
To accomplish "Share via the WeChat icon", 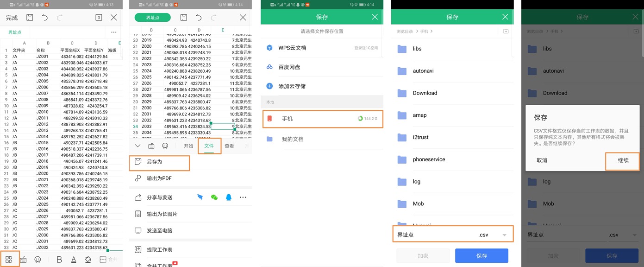I will (214, 197).
